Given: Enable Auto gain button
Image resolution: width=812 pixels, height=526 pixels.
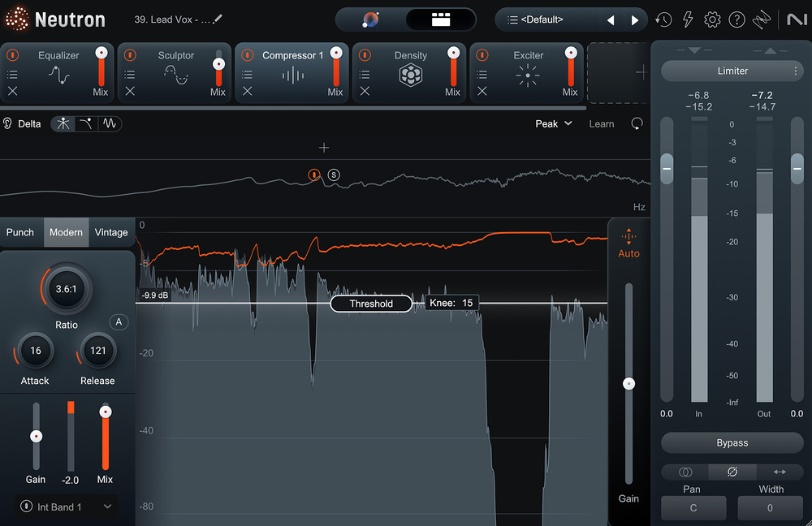Looking at the screenshot, I should point(628,243).
